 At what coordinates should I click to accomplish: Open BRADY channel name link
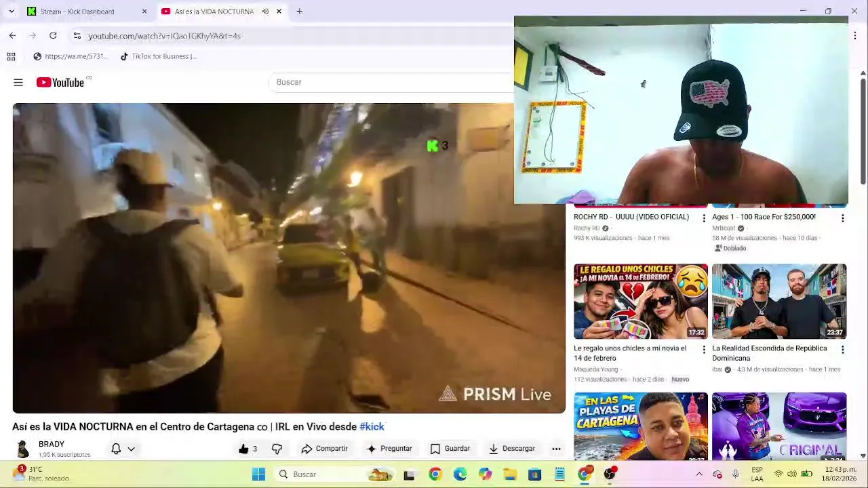(52, 445)
